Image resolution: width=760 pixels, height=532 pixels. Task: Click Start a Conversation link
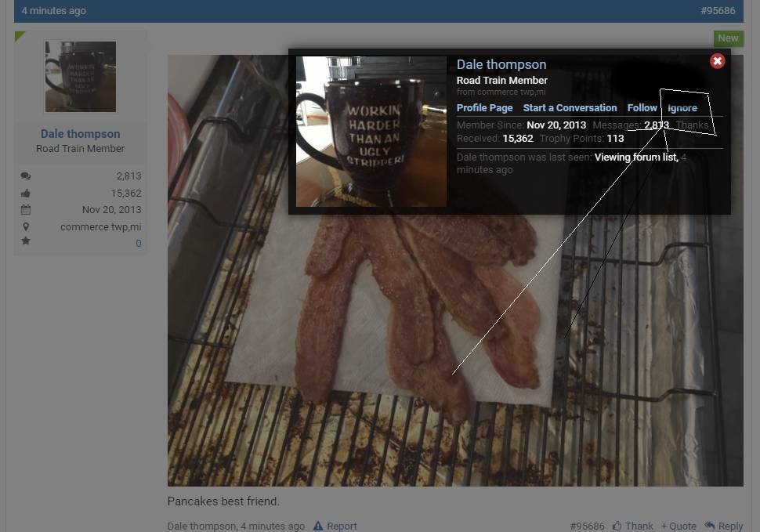point(570,108)
